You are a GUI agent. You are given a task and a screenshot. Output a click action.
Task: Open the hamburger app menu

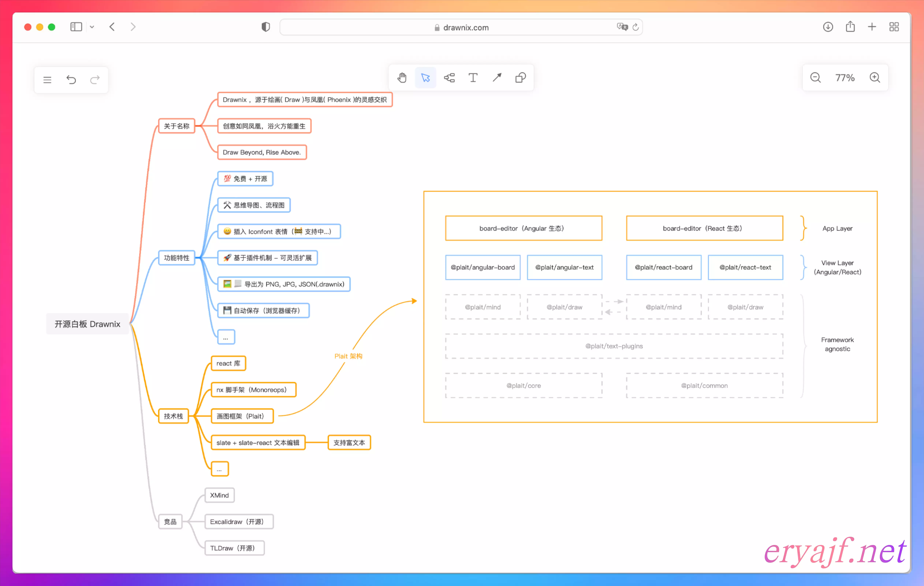tap(47, 80)
